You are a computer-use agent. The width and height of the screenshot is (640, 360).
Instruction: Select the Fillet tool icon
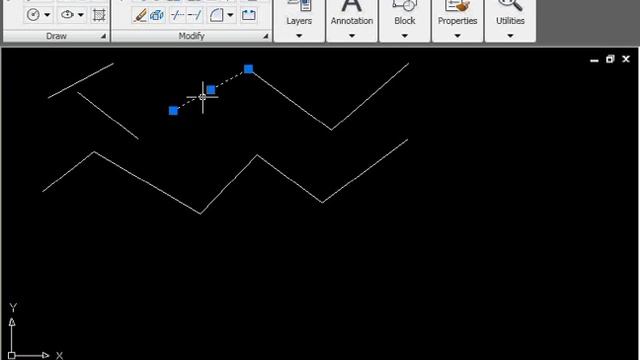tap(216, 16)
